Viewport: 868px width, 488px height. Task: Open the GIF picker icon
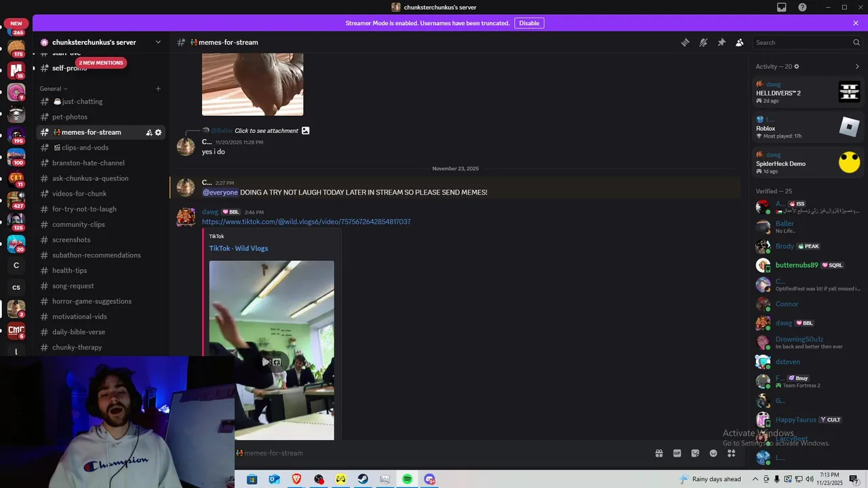click(677, 453)
